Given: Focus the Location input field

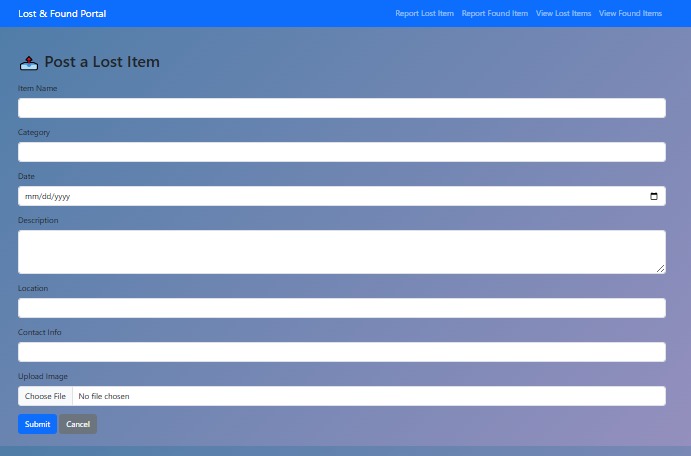Looking at the screenshot, I should (342, 308).
